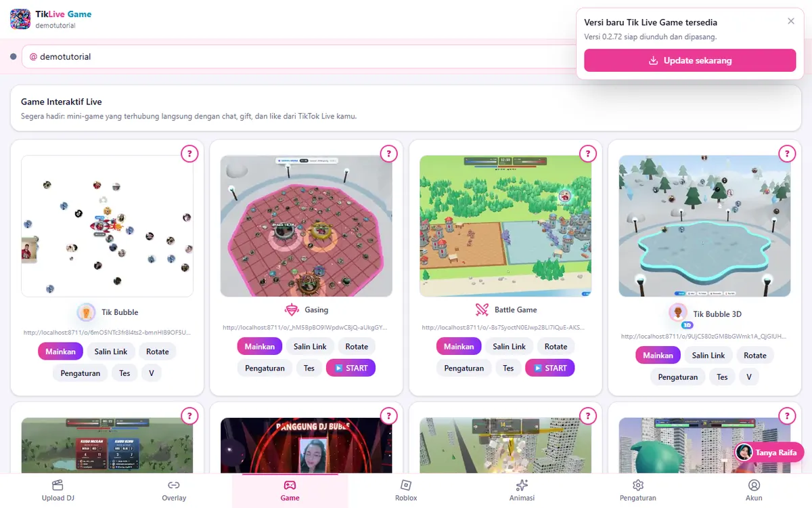The image size is (812, 508).
Task: Click Salin Link for Gasing
Action: 310,346
